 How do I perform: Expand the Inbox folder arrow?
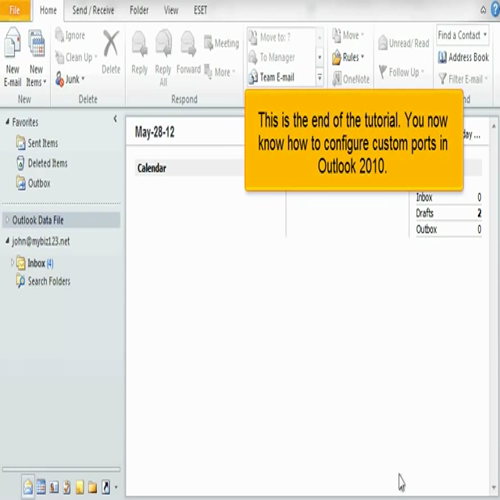pos(12,263)
